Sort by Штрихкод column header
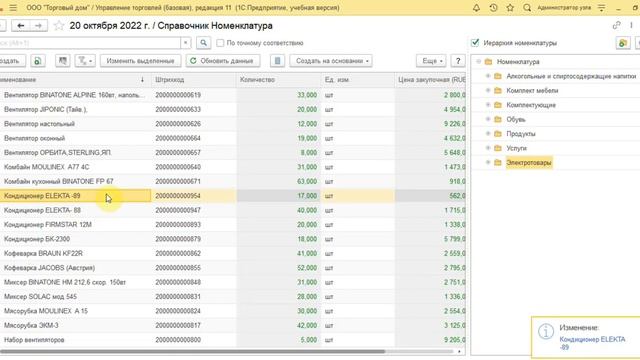This screenshot has width=640, height=360. [193, 80]
